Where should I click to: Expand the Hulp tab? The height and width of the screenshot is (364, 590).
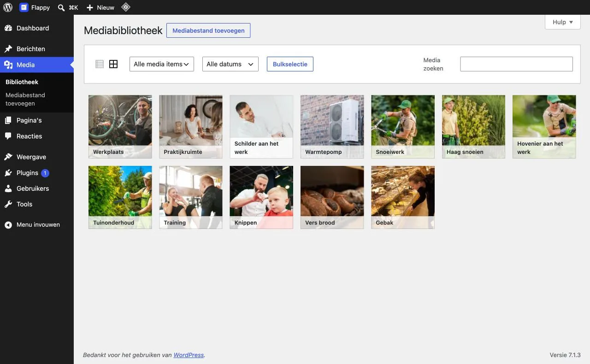point(563,22)
